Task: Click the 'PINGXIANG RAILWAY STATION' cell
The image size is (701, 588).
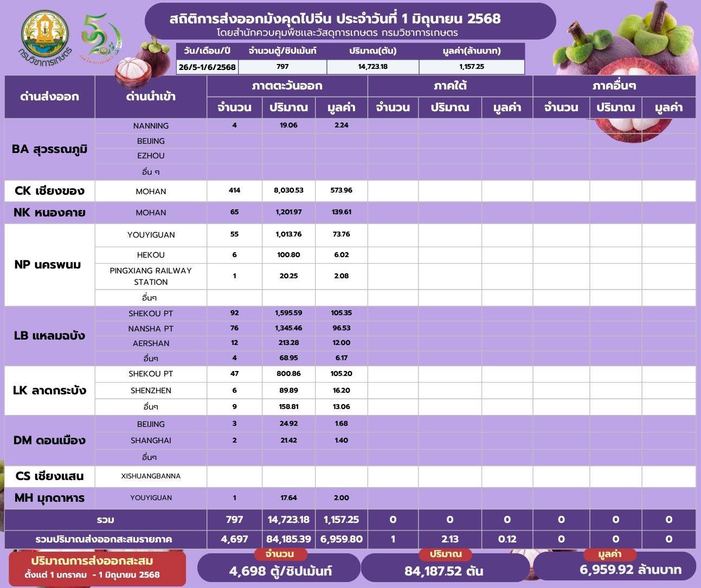Action: coord(151,276)
